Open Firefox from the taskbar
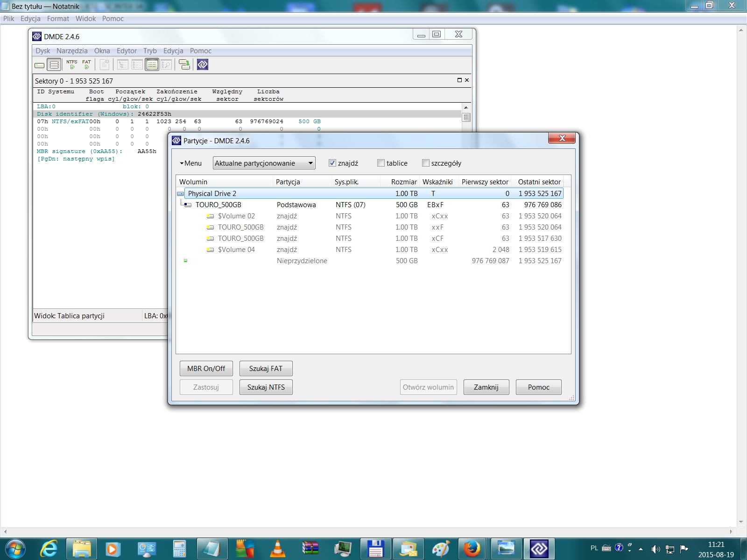This screenshot has width=747, height=560. click(x=472, y=549)
